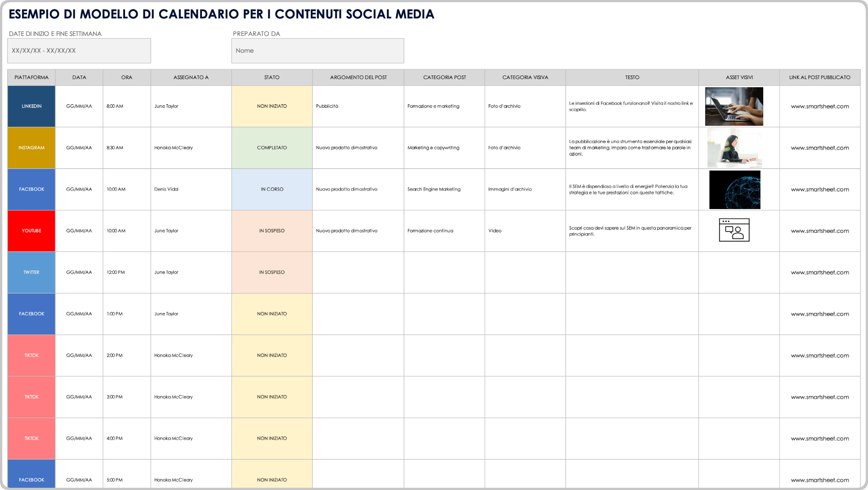Select the Formazione continua cell
The image size is (868, 490).
(x=444, y=231)
